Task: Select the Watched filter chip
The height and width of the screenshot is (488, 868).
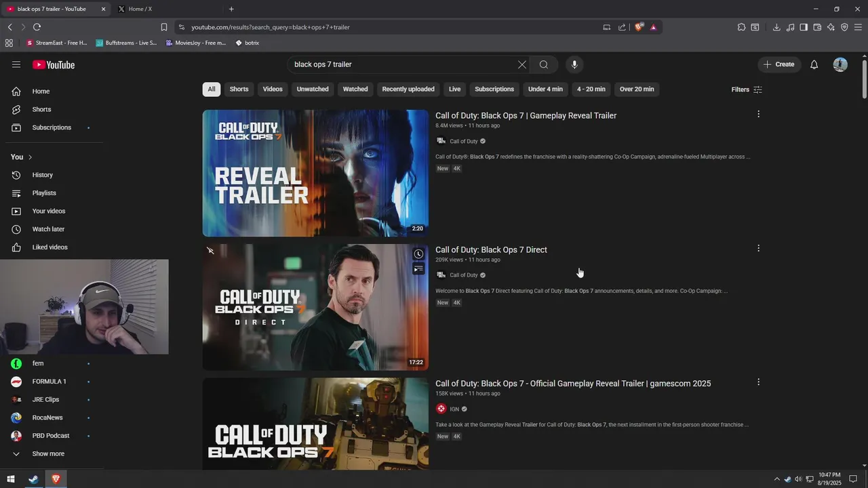Action: click(355, 89)
